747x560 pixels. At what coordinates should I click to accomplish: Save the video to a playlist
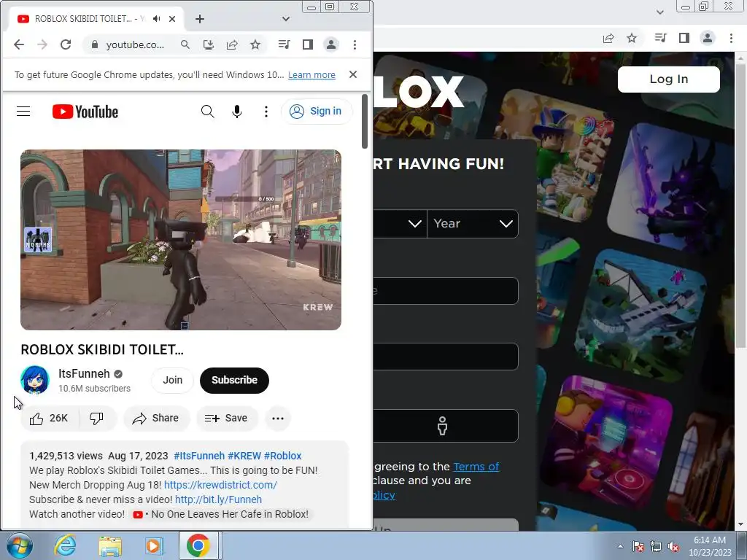click(227, 418)
